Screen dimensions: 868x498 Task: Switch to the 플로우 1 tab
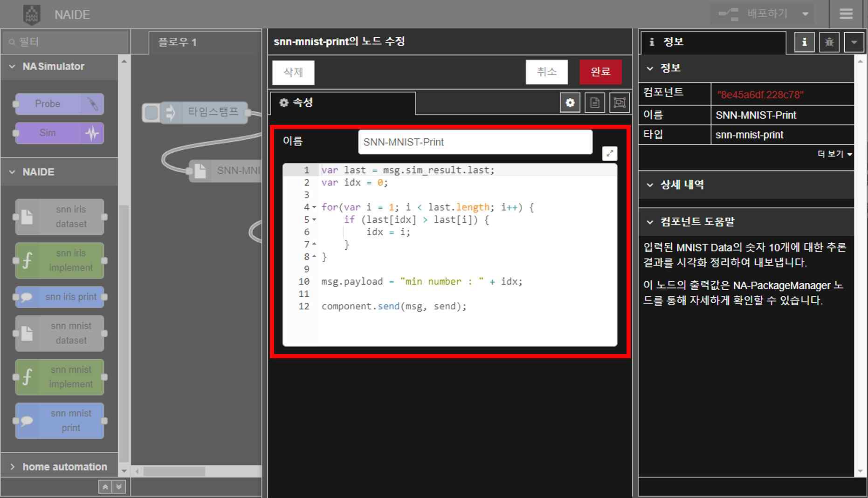click(205, 42)
